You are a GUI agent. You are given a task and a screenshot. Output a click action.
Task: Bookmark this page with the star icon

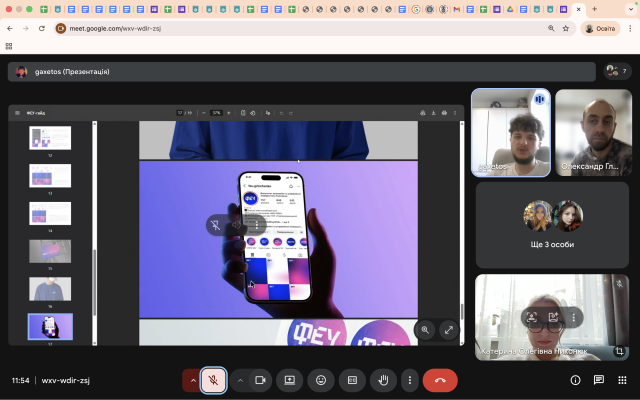[569, 28]
